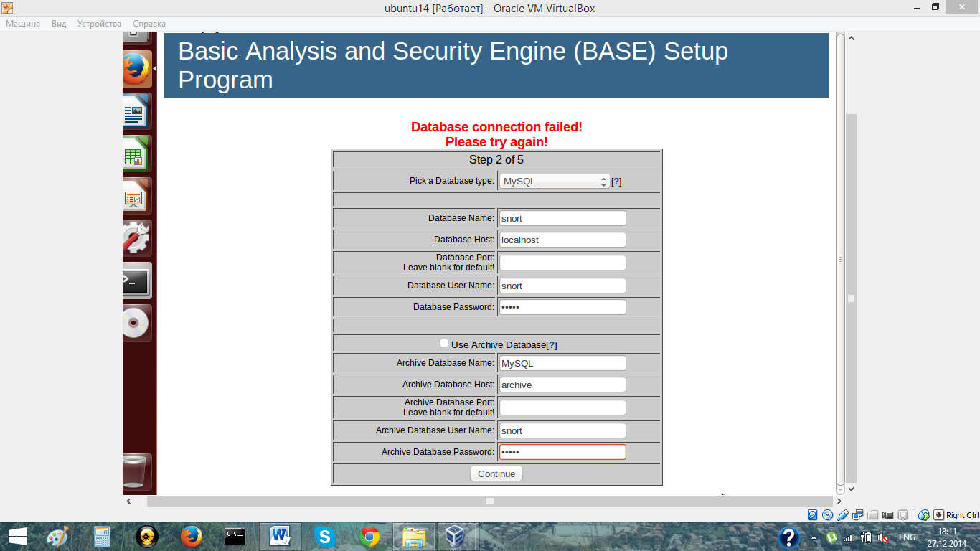This screenshot has width=980, height=551.
Task: Open the Pick a Database type dropdown
Action: click(x=555, y=182)
